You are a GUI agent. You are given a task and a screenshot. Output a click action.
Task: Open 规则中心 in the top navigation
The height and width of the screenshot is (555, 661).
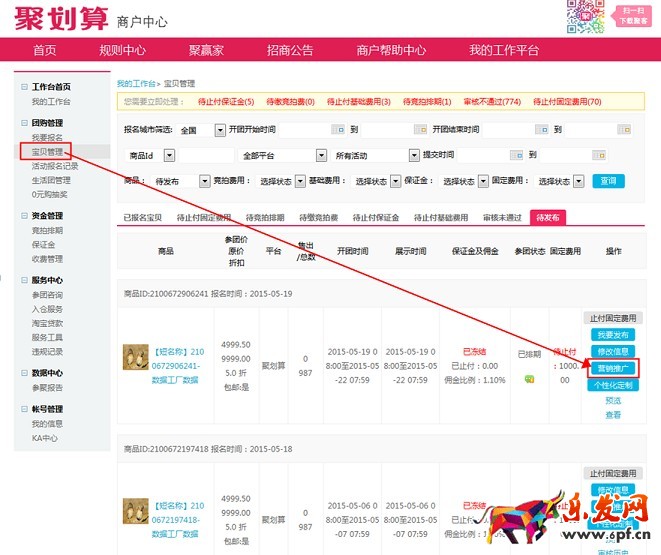point(122,50)
